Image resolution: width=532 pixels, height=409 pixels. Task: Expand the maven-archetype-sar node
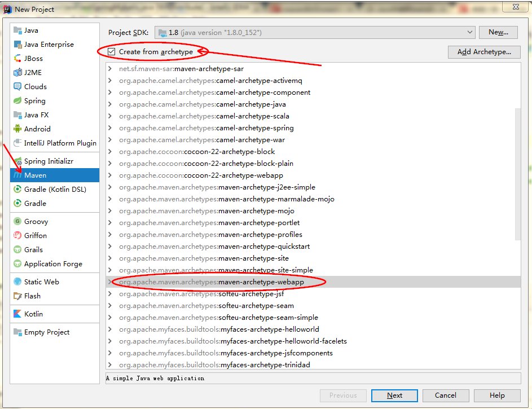110,68
